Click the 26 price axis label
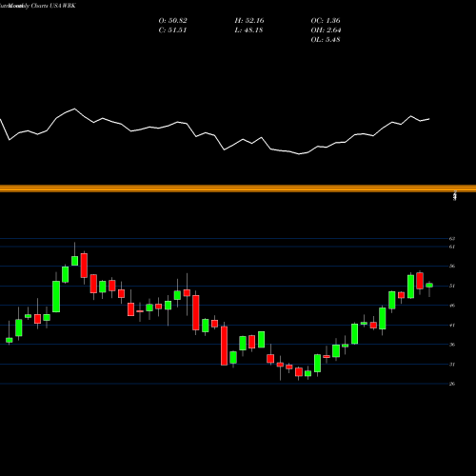This screenshot has width=476, height=476. pos(452,384)
